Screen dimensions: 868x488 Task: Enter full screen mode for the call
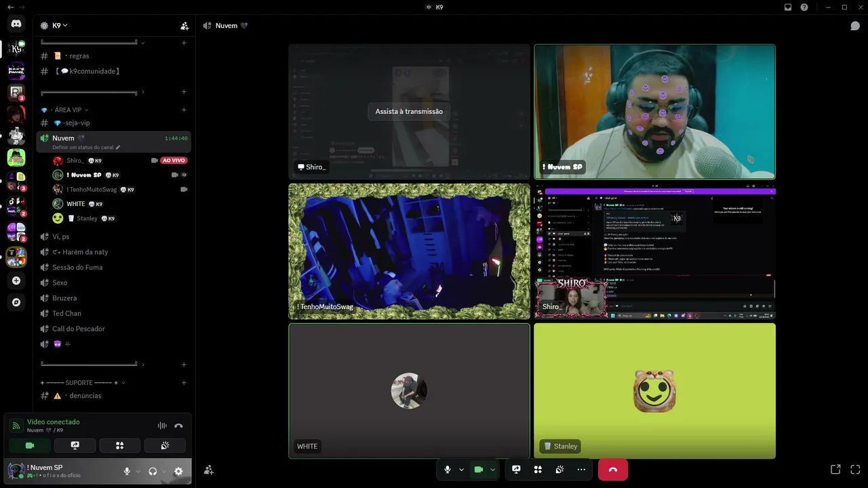pyautogui.click(x=856, y=469)
